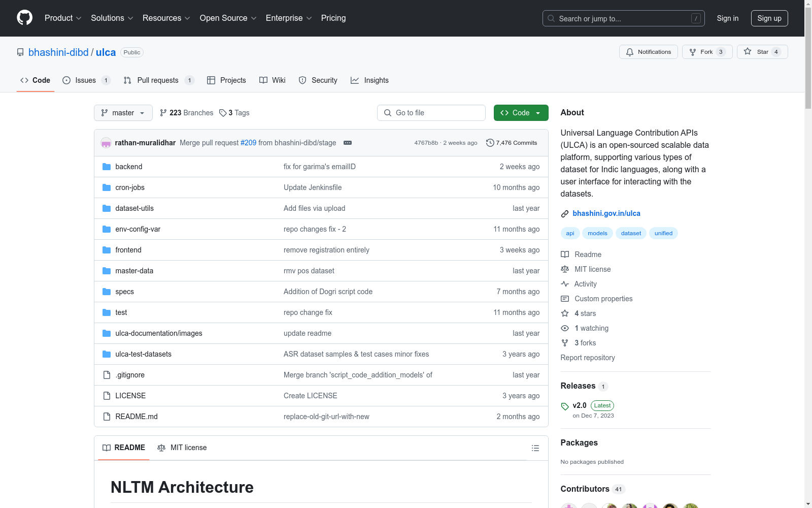
Task: Click Report repository link
Action: (x=588, y=358)
